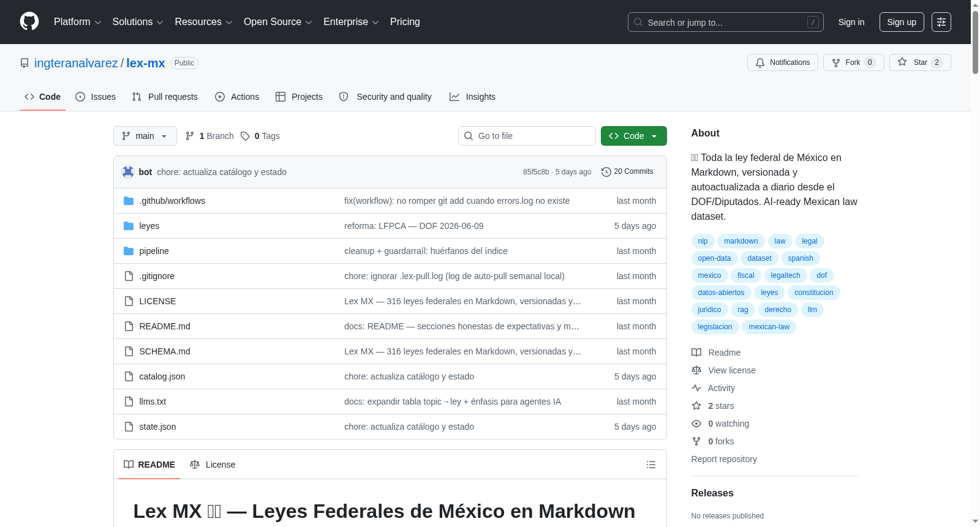Expand the Solutions menu
Viewport: 980px width, 527px height.
(138, 22)
